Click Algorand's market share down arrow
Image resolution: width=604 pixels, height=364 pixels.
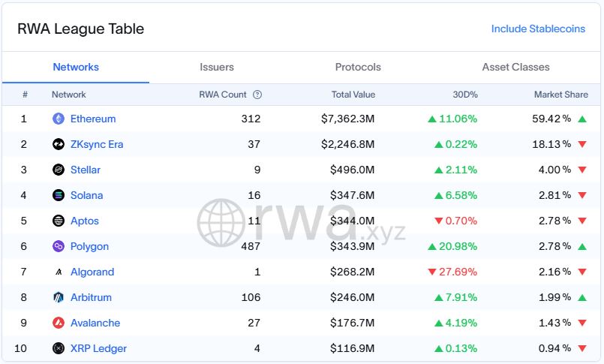[x=582, y=272]
